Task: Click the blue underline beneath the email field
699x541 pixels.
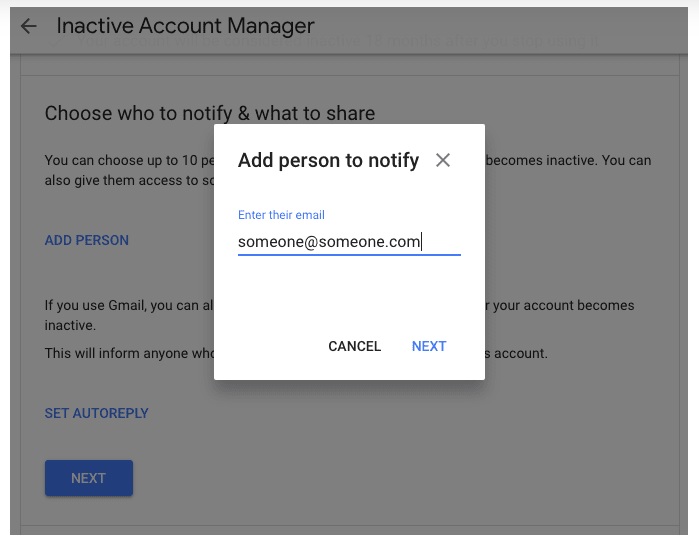Action: point(349,255)
